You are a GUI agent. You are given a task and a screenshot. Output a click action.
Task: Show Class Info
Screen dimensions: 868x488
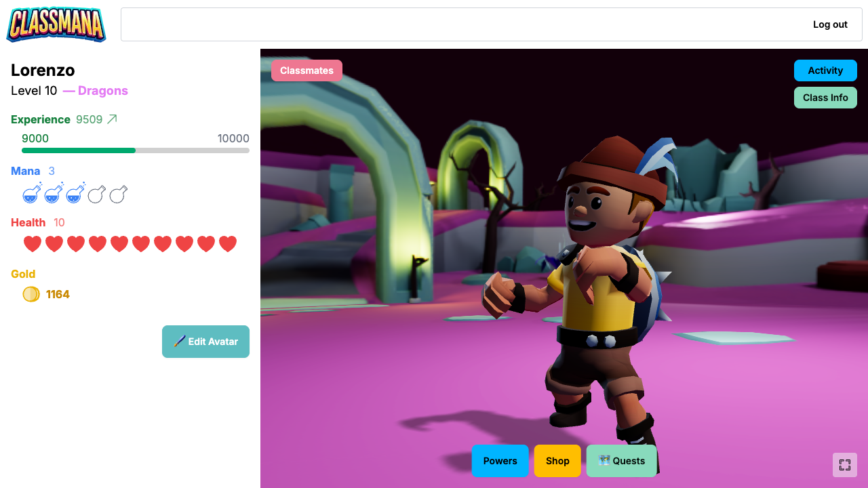[825, 98]
